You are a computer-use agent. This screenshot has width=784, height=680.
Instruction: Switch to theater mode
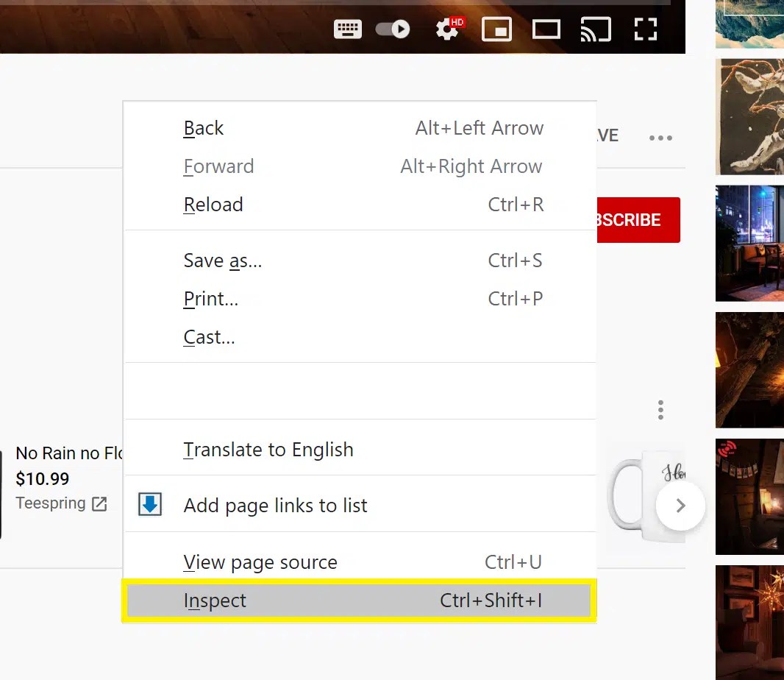[546, 29]
